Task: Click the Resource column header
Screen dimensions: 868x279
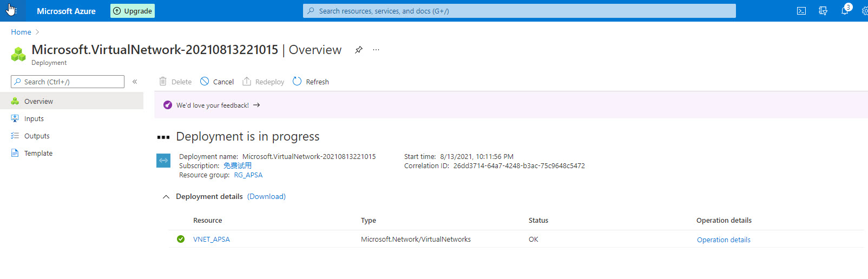Action: [x=208, y=220]
